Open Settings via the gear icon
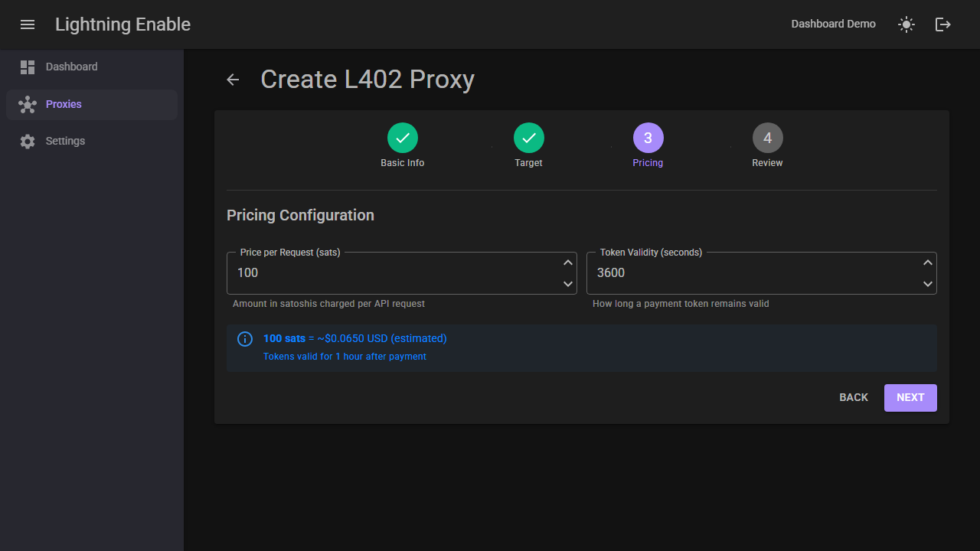Image resolution: width=980 pixels, height=551 pixels. [28, 141]
